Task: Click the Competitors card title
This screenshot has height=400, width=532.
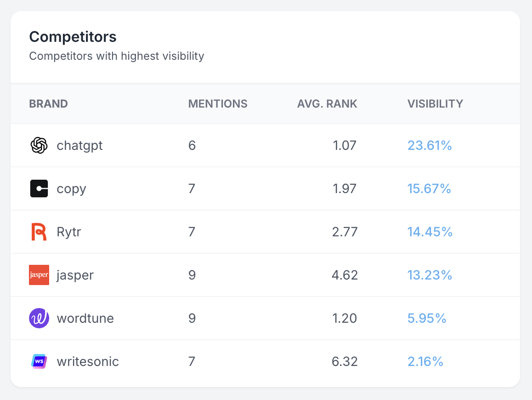Action: (x=73, y=36)
